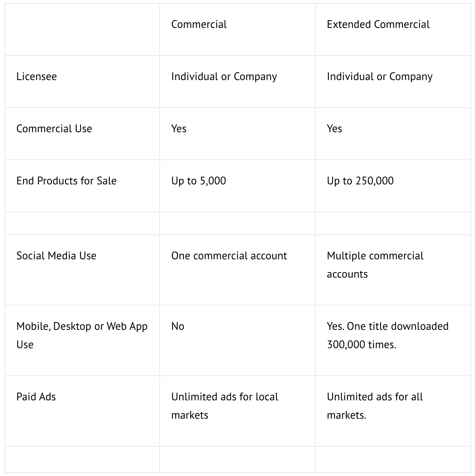475x476 pixels.
Task: Select the Social Media Use label
Action: (57, 256)
